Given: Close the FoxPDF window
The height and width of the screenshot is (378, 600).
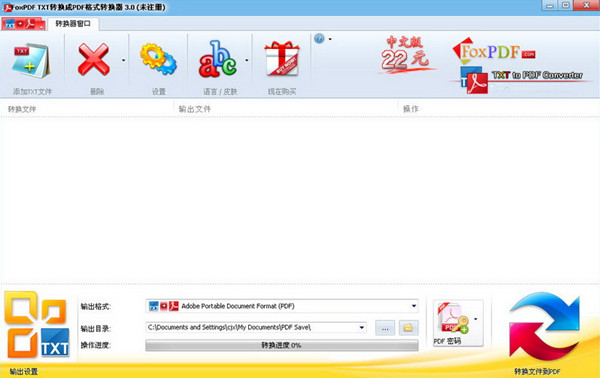Looking at the screenshot, I should [586, 5].
